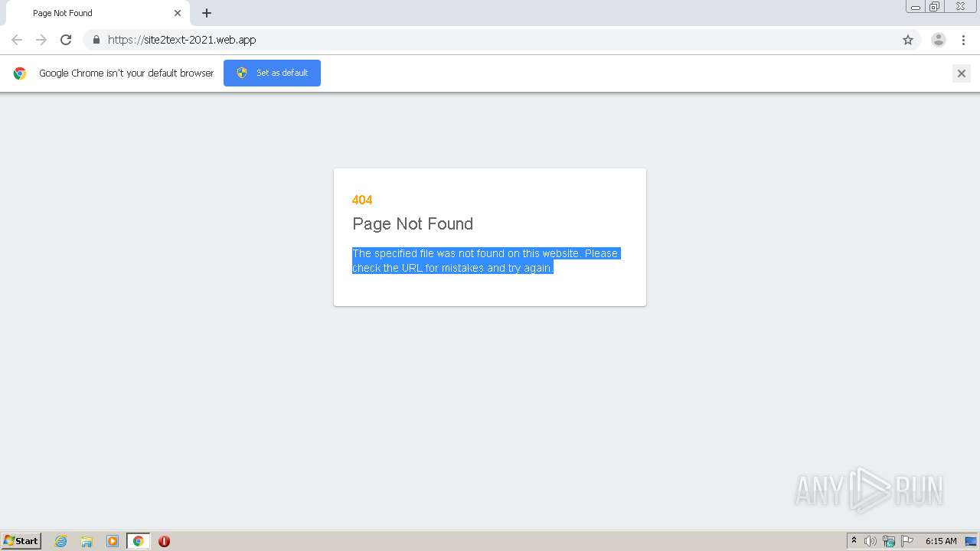980x551 pixels.
Task: Minimize the Chrome window
Action: (916, 7)
